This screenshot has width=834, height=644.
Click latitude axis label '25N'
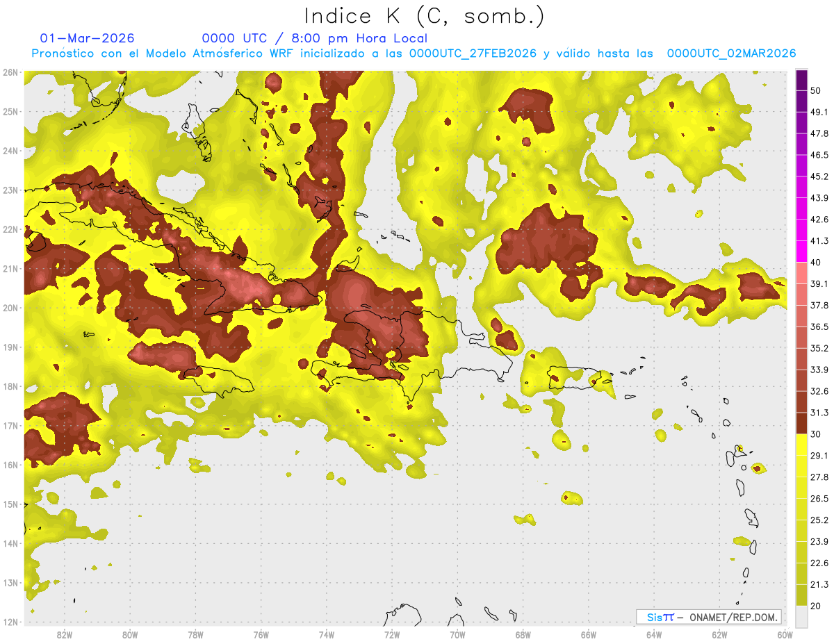click(x=10, y=111)
